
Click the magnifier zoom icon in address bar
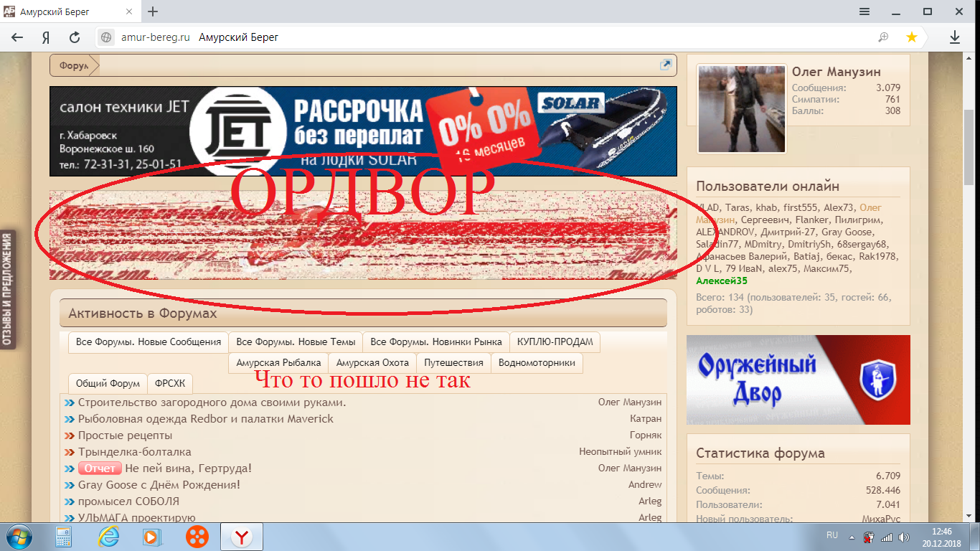[x=884, y=37]
